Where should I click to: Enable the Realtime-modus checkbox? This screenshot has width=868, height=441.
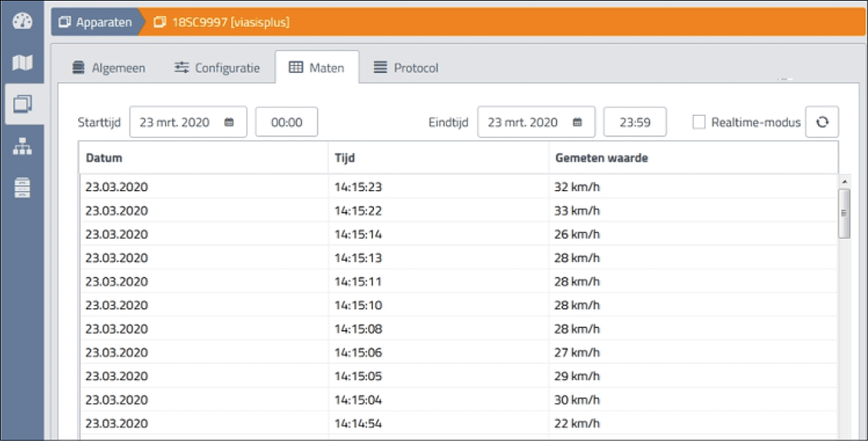pyautogui.click(x=699, y=122)
